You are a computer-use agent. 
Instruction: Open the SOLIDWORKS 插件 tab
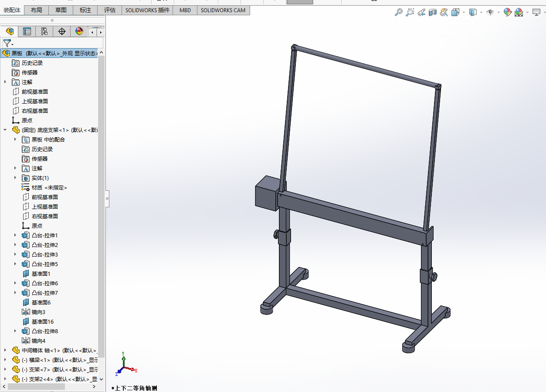(x=147, y=10)
